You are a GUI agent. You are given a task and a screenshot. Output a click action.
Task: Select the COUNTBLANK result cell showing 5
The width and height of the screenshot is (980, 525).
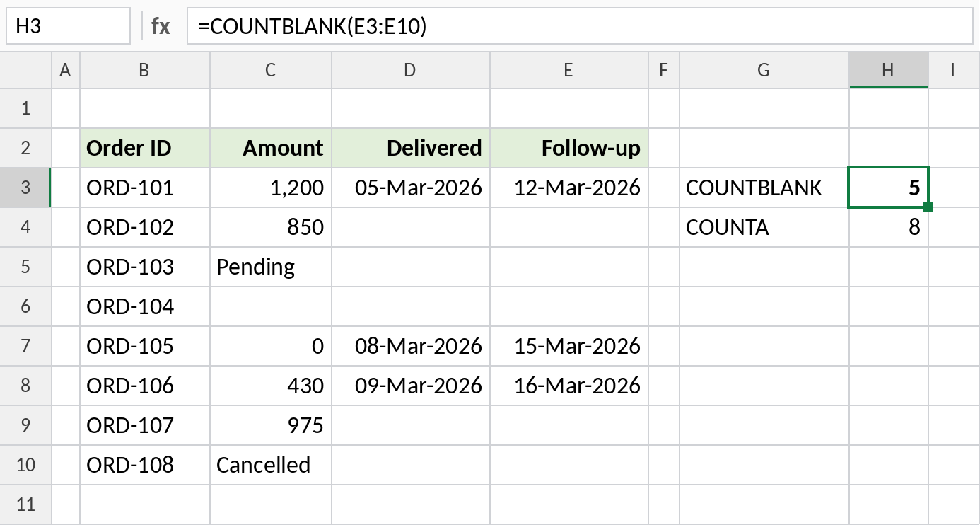click(x=889, y=187)
